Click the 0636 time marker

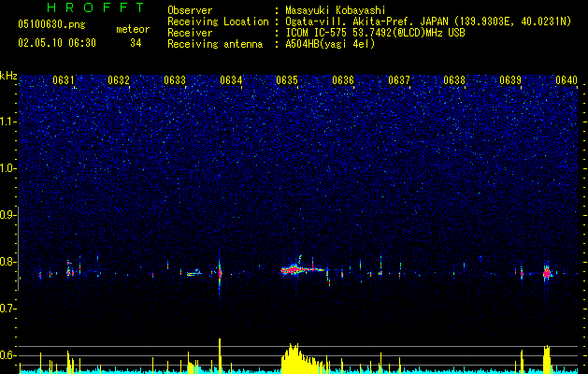(x=343, y=79)
